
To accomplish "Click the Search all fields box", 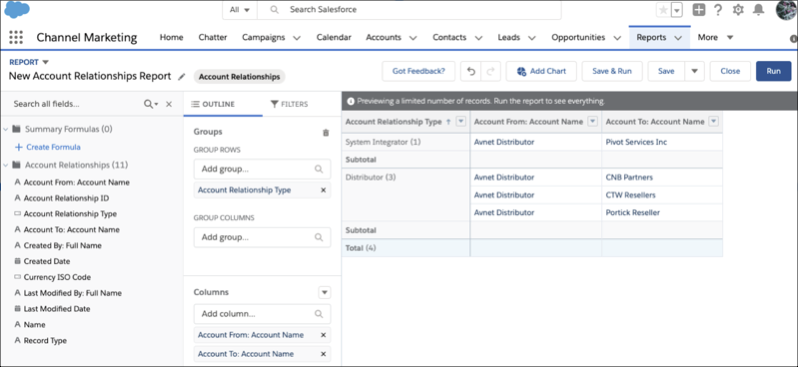I will 76,104.
